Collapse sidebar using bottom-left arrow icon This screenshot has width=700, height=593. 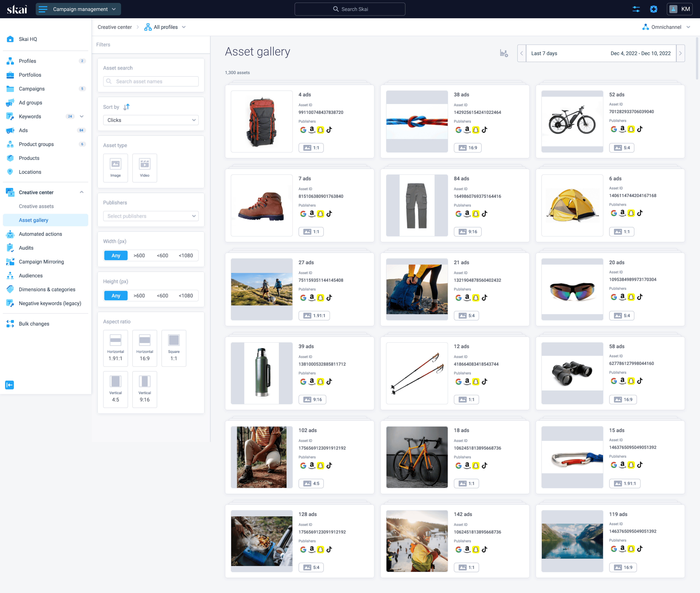coord(9,385)
